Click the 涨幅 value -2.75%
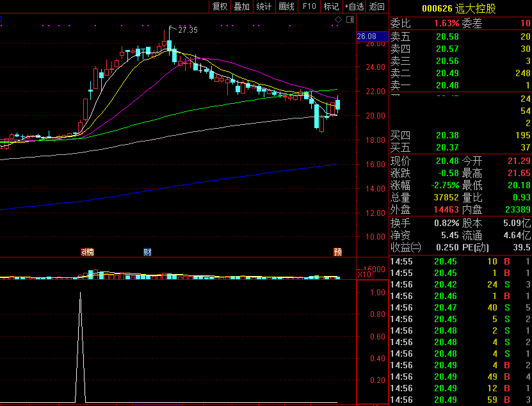The image size is (532, 406). click(x=445, y=185)
